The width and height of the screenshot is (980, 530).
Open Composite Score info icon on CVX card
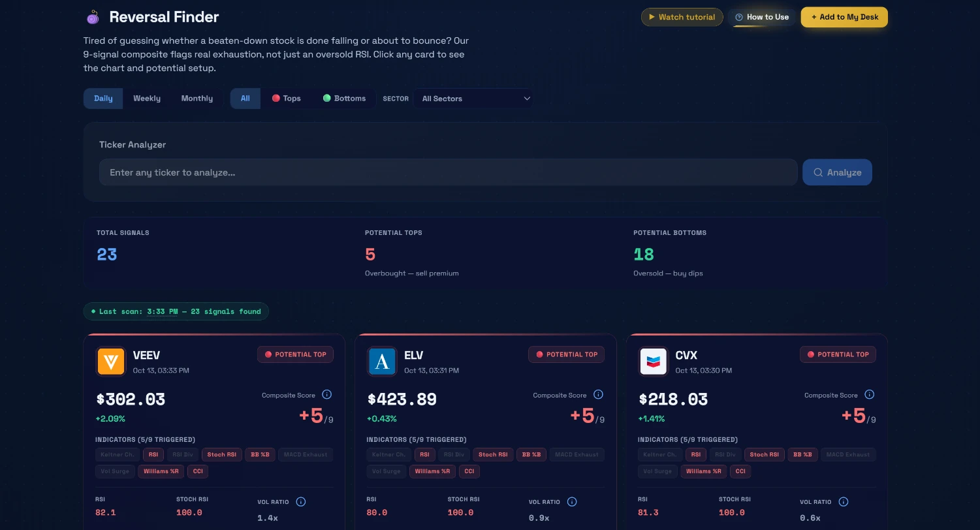(869, 395)
